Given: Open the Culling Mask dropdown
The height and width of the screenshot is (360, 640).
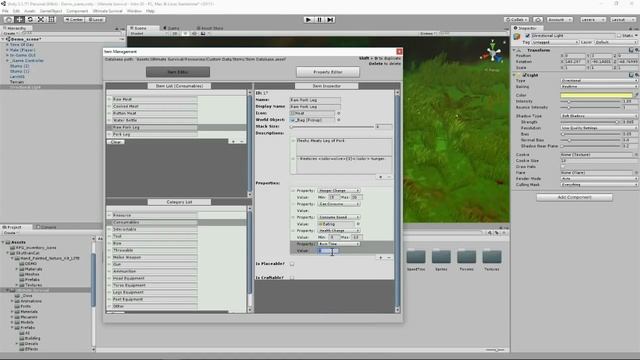Looking at the screenshot, I should [599, 184].
